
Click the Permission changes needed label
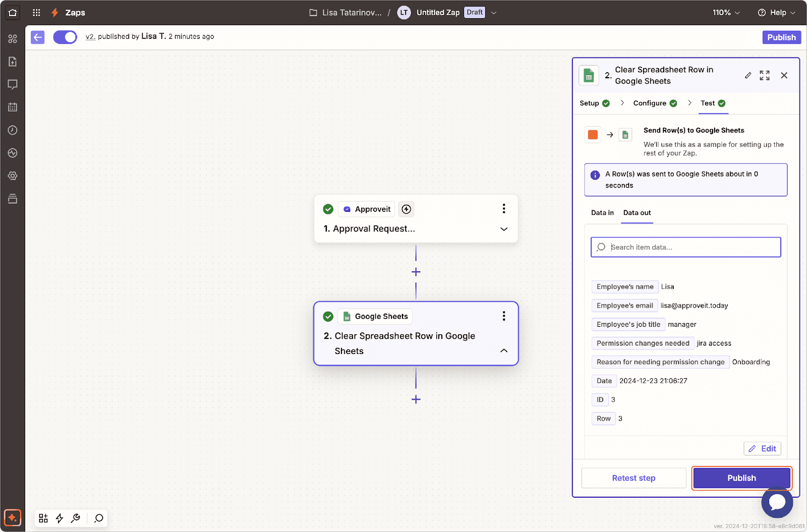(643, 343)
